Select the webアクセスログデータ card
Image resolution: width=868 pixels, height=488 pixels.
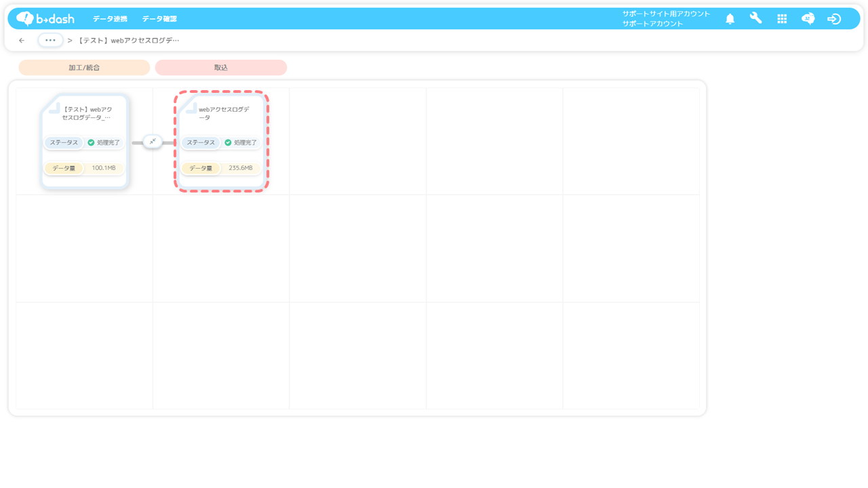(x=222, y=141)
